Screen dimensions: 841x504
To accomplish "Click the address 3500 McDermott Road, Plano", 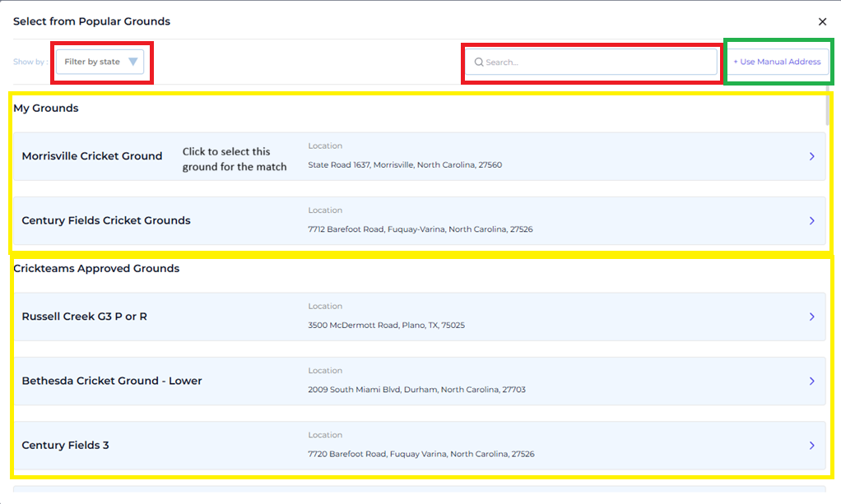I will (386, 325).
